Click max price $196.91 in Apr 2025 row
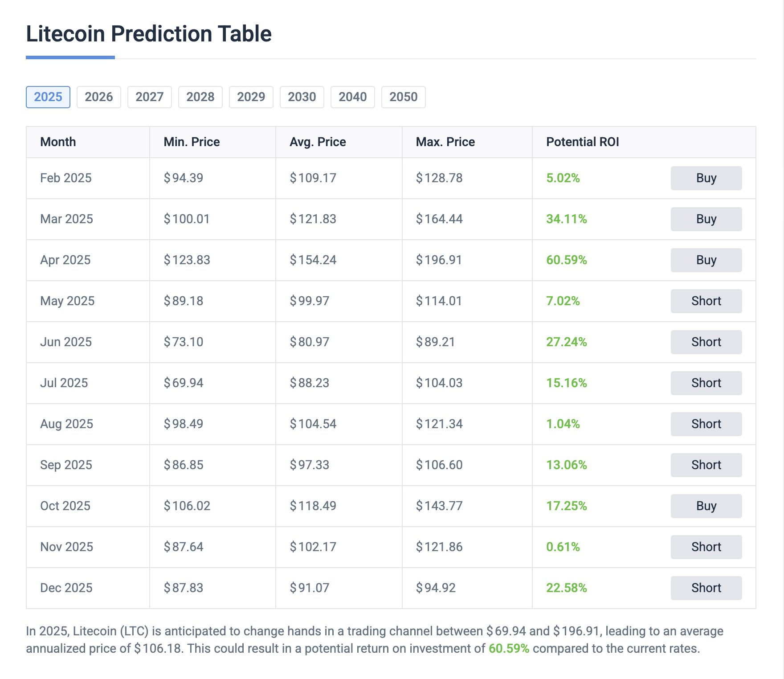Viewport: 784px width, 679px height. pyautogui.click(x=439, y=260)
